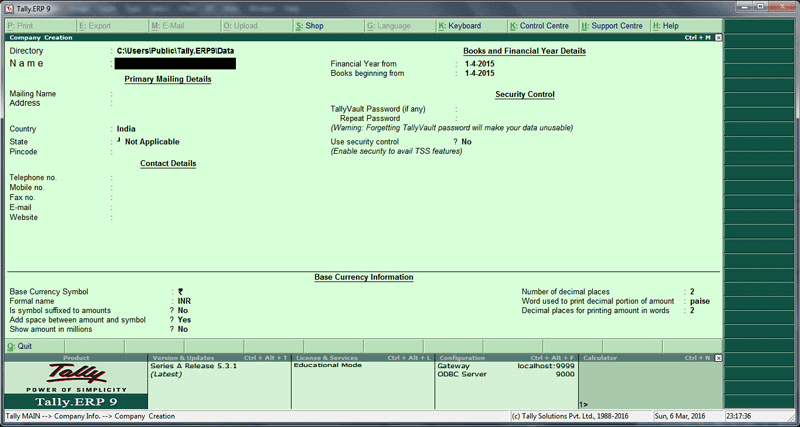The height and width of the screenshot is (427, 800).
Task: Click the G: Language option
Action: (x=401, y=26)
